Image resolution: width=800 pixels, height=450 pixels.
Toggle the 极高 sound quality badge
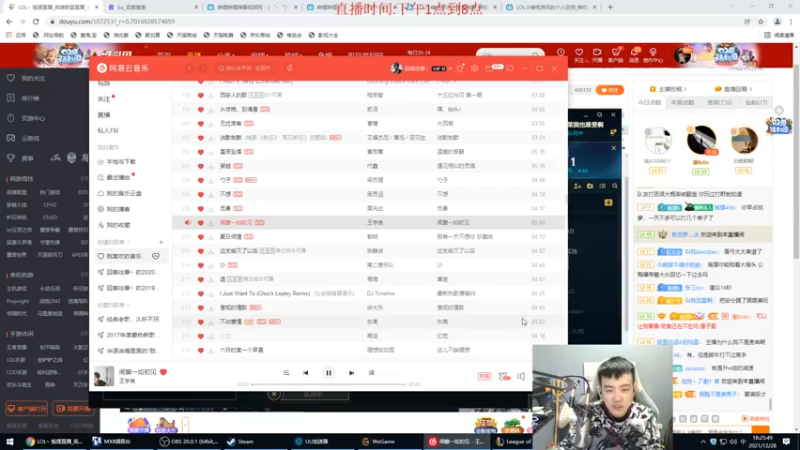pos(484,377)
